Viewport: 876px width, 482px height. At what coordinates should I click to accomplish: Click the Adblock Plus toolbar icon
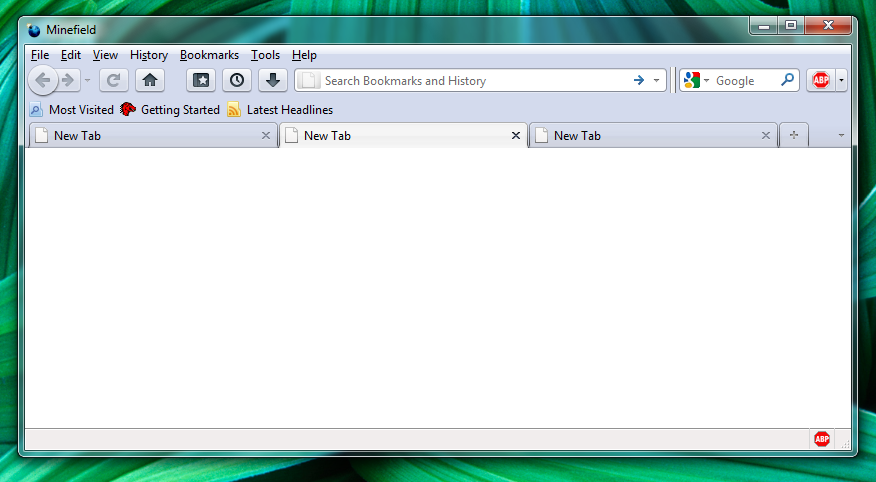821,80
